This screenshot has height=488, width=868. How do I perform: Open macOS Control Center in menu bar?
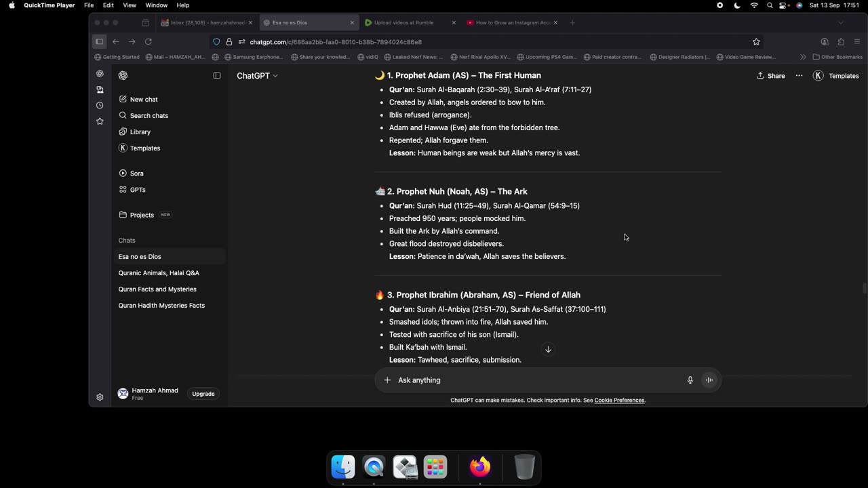click(784, 5)
